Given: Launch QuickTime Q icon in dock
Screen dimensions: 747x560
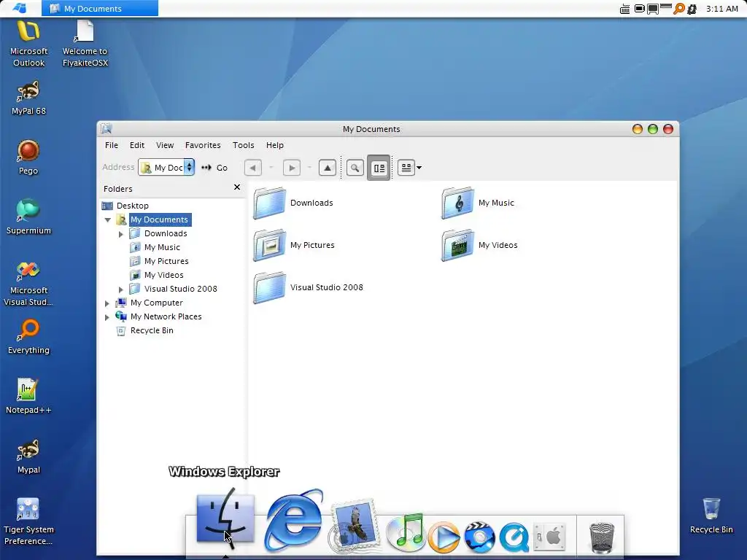Looking at the screenshot, I should click(514, 537).
